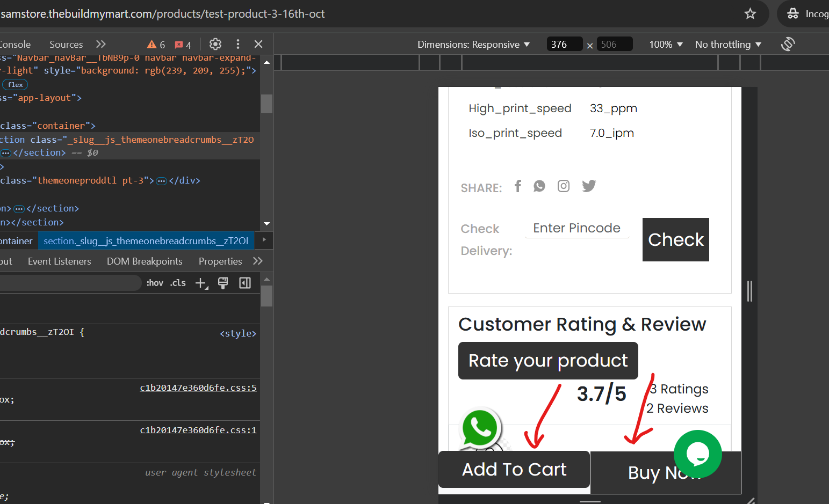The height and width of the screenshot is (504, 829).
Task: Bookmark this page with the star icon
Action: coord(750,14)
